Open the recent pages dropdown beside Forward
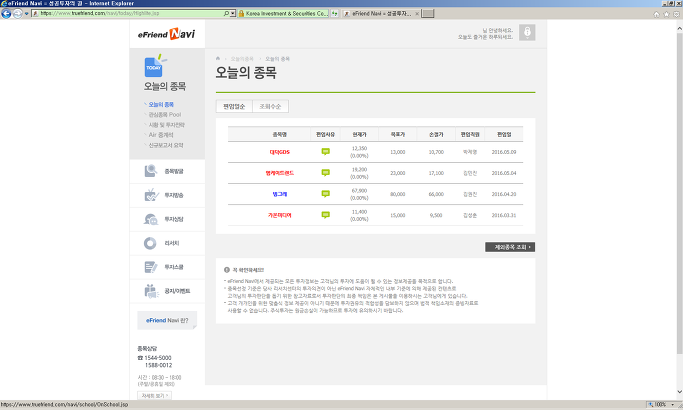683x410 pixels. [26, 14]
